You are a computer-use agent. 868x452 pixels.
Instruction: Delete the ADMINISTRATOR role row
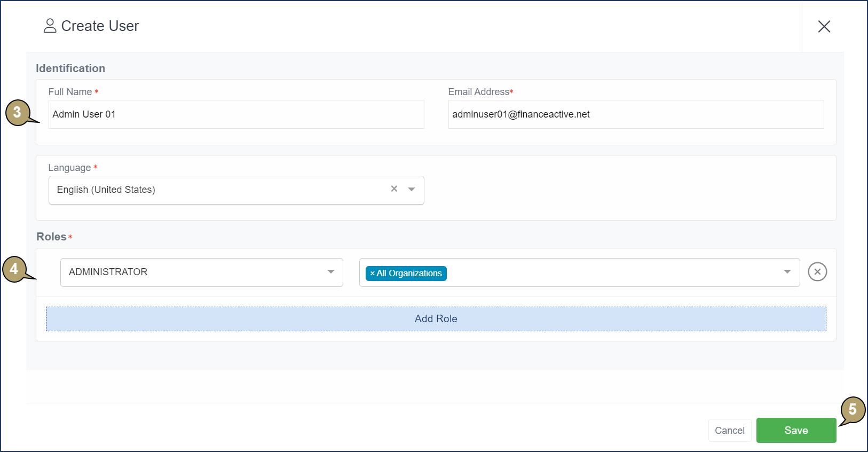[817, 272]
